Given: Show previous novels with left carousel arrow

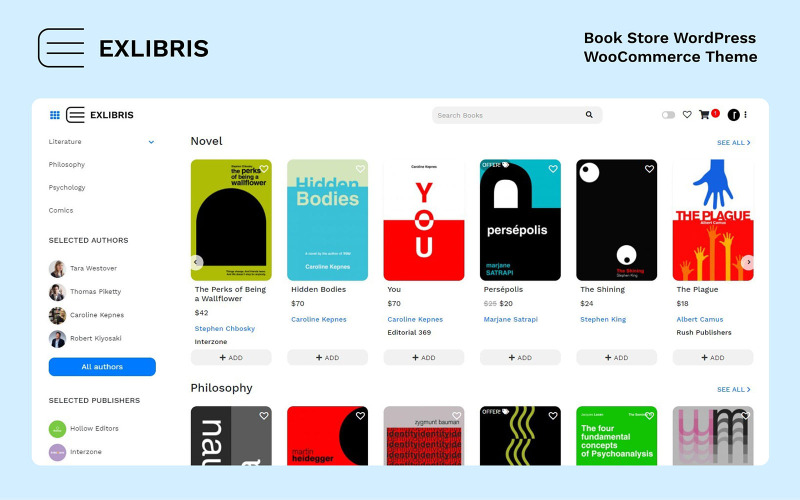Looking at the screenshot, I should [196, 262].
